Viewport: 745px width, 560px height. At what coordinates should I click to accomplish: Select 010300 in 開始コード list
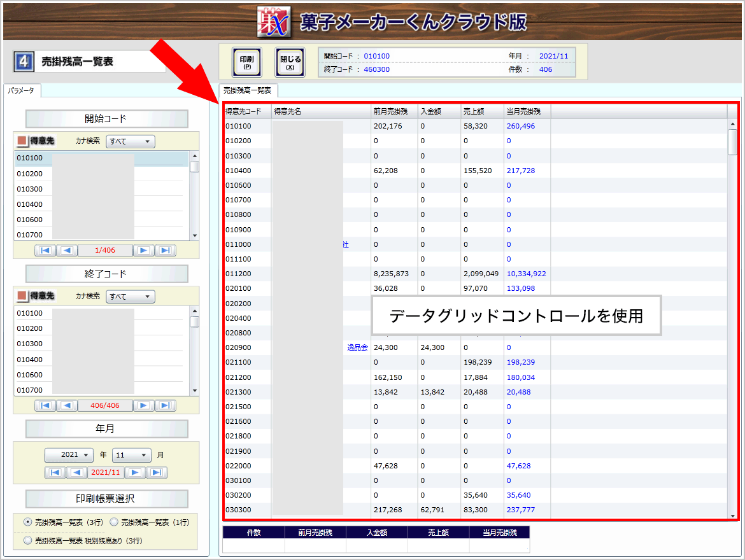(102, 189)
